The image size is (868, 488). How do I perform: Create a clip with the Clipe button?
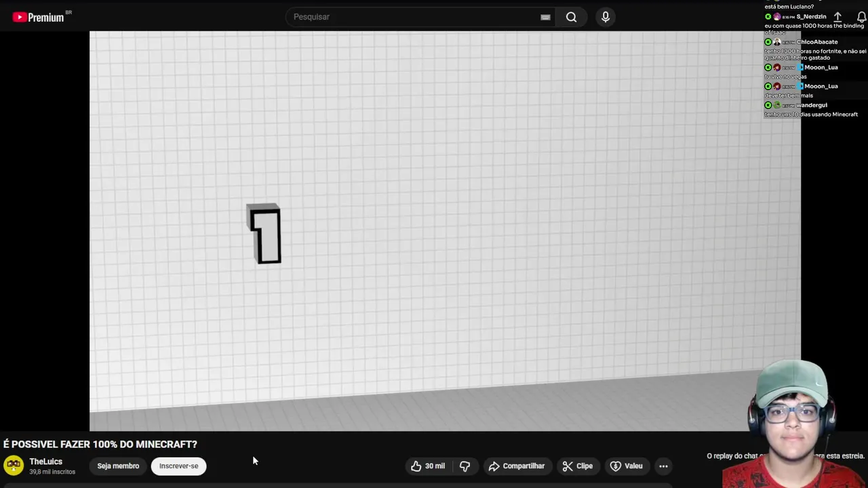[x=578, y=466]
